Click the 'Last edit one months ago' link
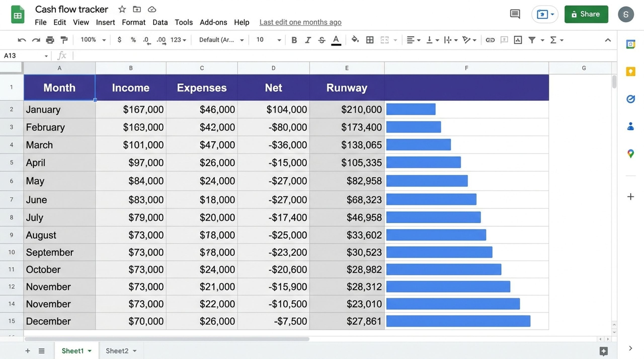Image resolution: width=644 pixels, height=359 pixels. (300, 22)
